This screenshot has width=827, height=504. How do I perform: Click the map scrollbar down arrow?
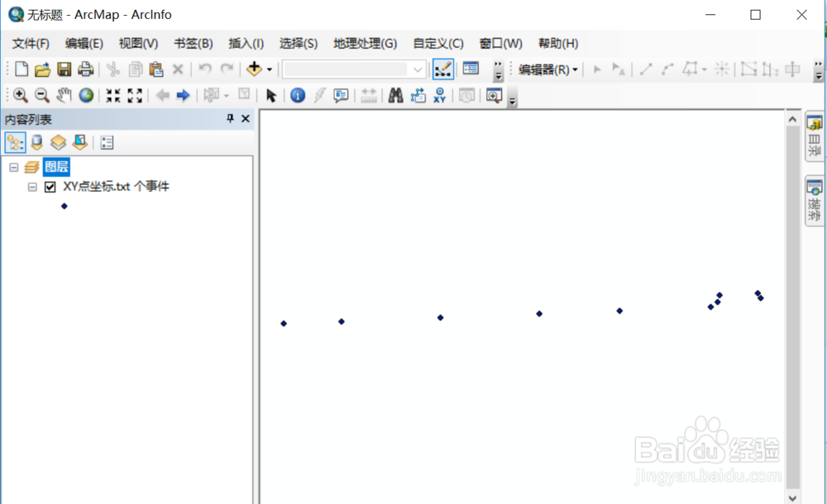click(792, 496)
